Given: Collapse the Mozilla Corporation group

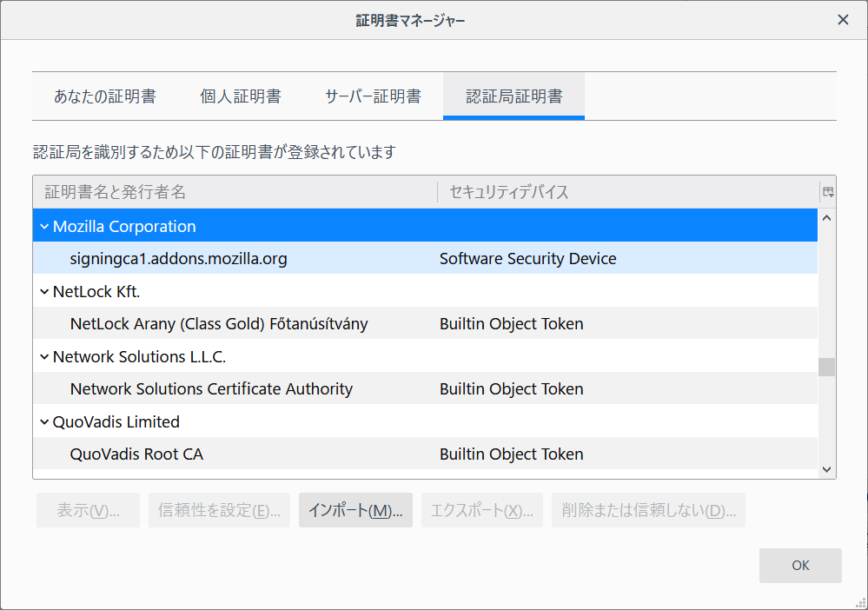Looking at the screenshot, I should 44,227.
